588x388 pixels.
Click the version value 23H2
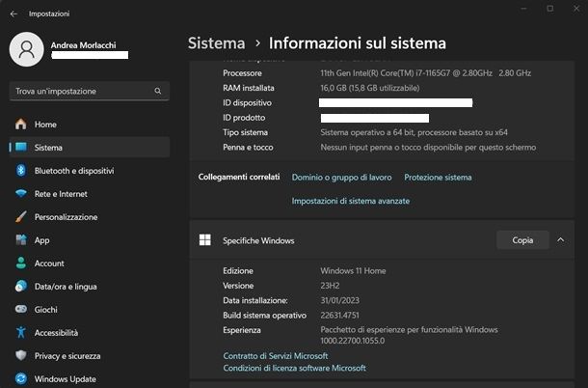pos(330,286)
